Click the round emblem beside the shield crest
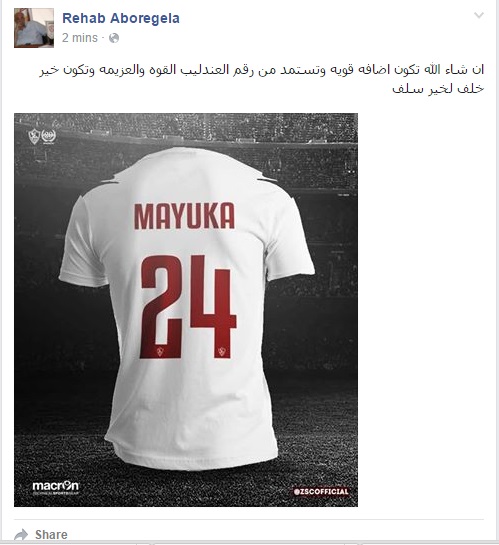 (x=48, y=136)
